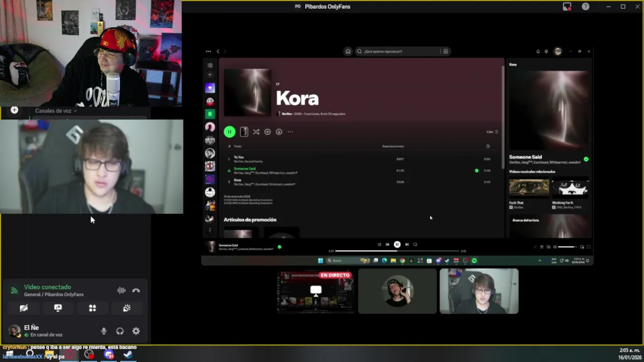Viewport: 644px width, 362px height.
Task: Open Windows Start in the shared taskbar
Action: [320, 260]
